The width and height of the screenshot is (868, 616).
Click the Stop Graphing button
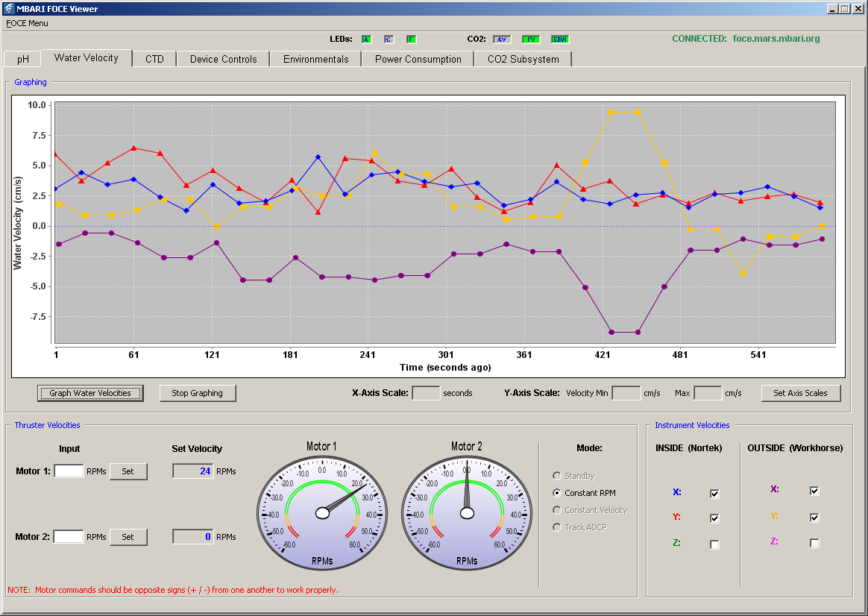coord(198,393)
